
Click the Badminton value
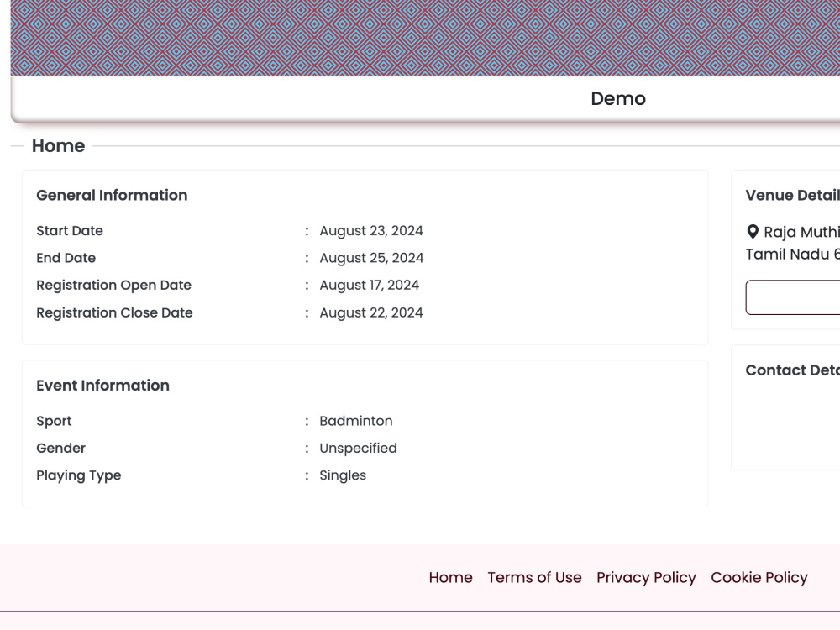[x=355, y=421]
